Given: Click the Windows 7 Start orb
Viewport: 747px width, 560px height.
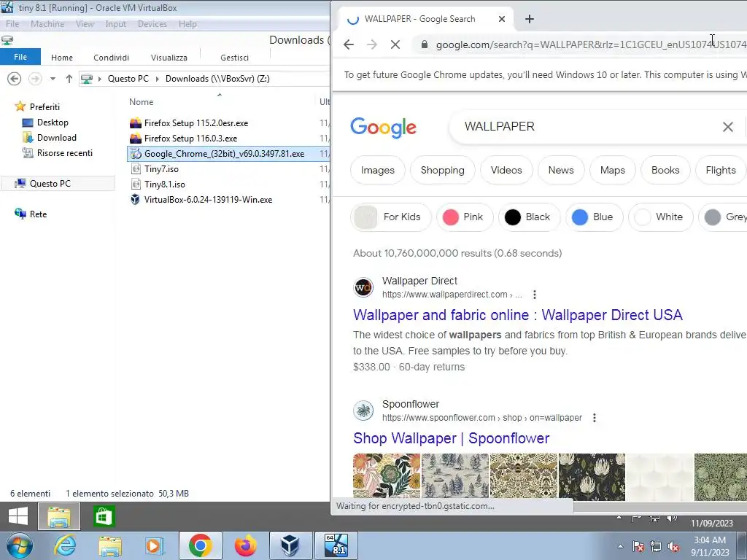Looking at the screenshot, I should click(19, 545).
